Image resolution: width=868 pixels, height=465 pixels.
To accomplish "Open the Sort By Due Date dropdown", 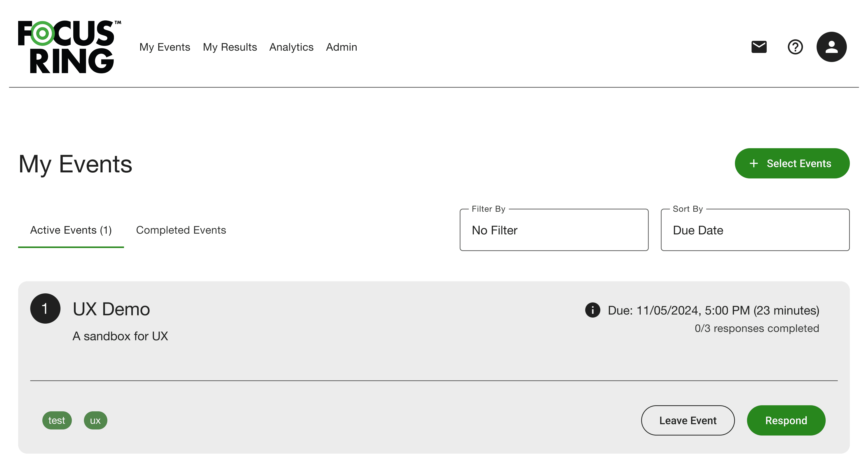I will (755, 230).
